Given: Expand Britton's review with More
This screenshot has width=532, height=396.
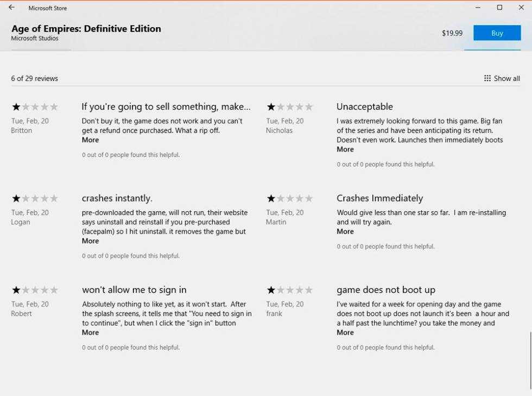Looking at the screenshot, I should [x=90, y=140].
